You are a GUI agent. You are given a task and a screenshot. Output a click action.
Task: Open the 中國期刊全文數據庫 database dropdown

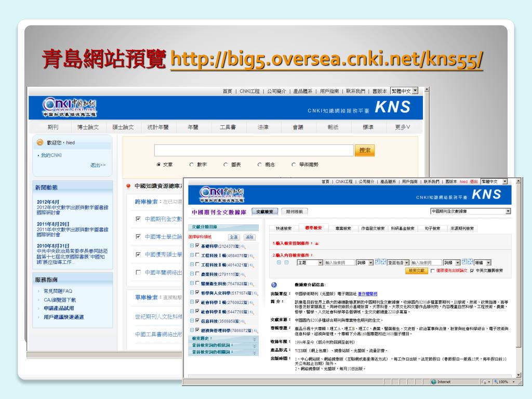(x=508, y=211)
